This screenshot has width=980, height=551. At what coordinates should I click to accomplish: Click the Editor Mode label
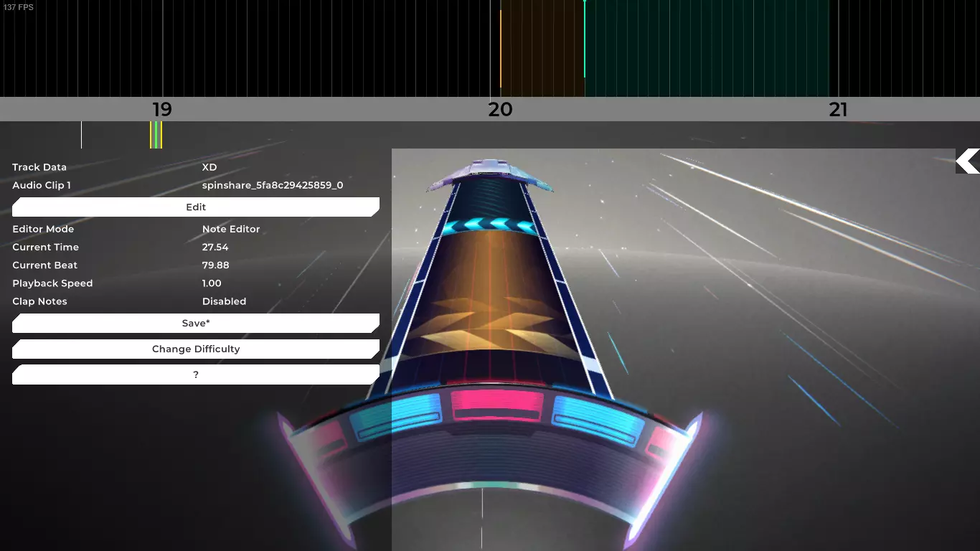[x=43, y=229]
